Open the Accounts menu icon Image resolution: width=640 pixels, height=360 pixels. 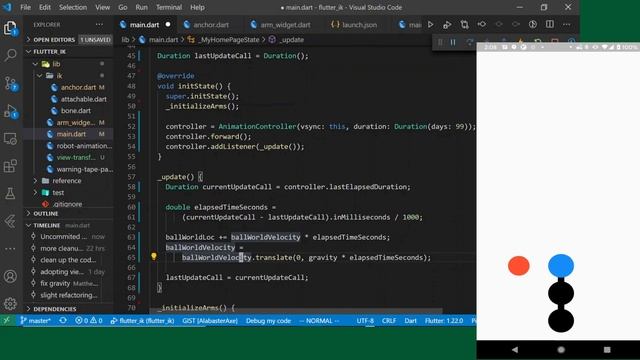[10, 276]
